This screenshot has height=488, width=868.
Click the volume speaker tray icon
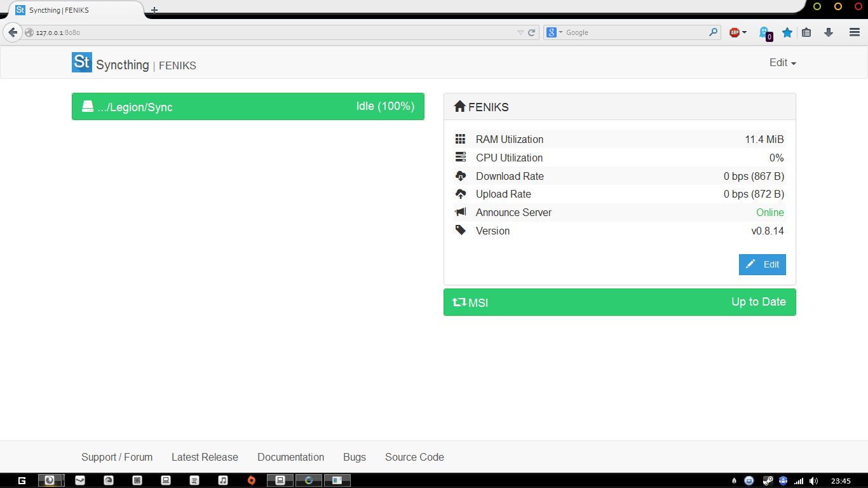pyautogui.click(x=814, y=480)
